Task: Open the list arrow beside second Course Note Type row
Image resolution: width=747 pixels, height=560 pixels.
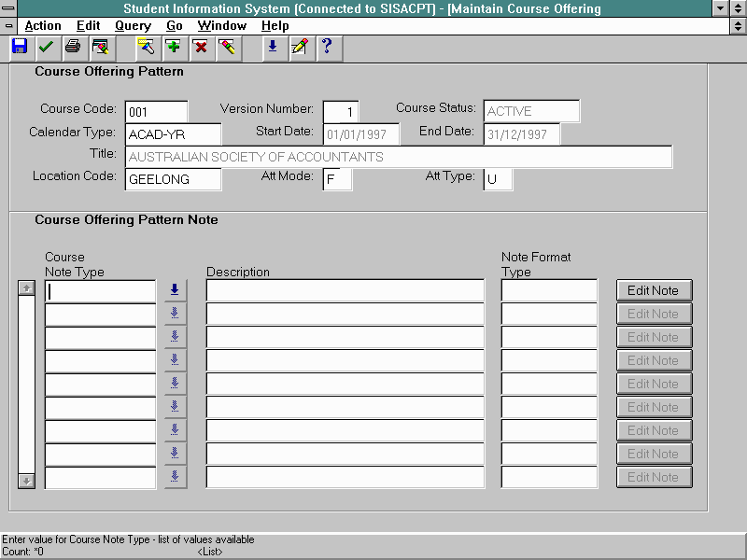Action: 175,314
